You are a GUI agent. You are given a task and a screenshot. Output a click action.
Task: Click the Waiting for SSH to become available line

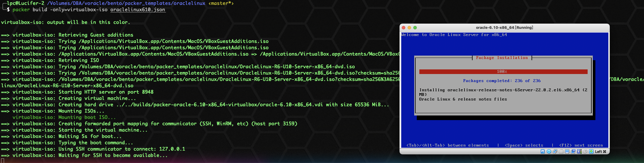[84, 156]
